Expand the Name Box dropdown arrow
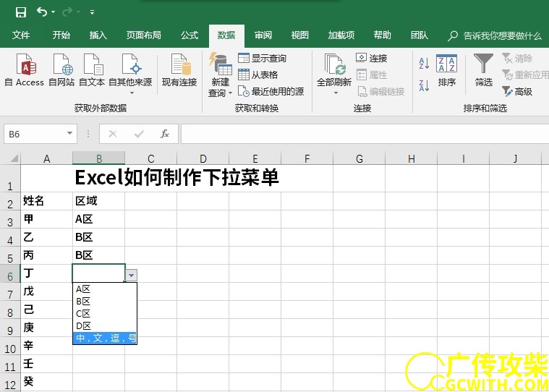The image size is (549, 392). tap(70, 133)
